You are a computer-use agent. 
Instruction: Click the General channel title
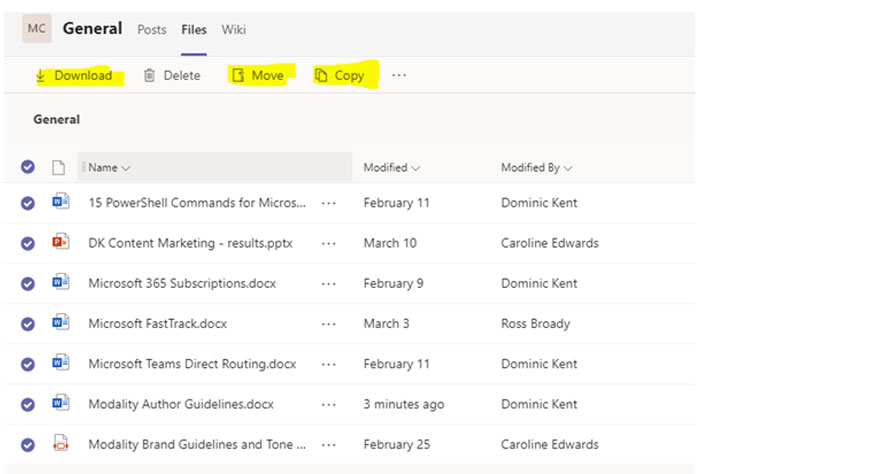click(x=92, y=29)
